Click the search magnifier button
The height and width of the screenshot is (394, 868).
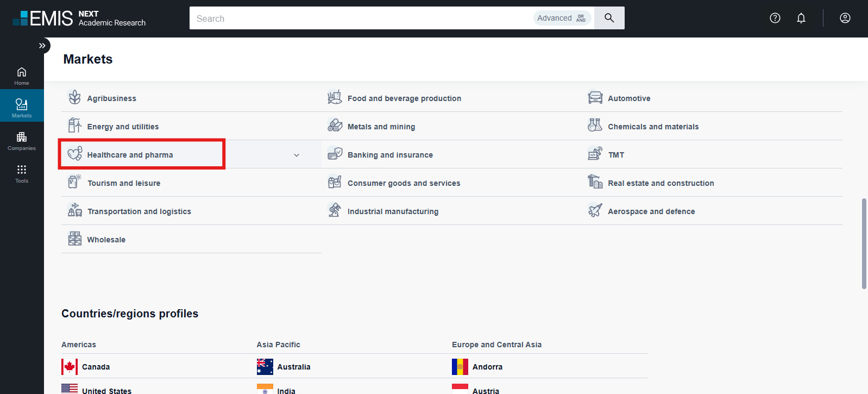(609, 18)
